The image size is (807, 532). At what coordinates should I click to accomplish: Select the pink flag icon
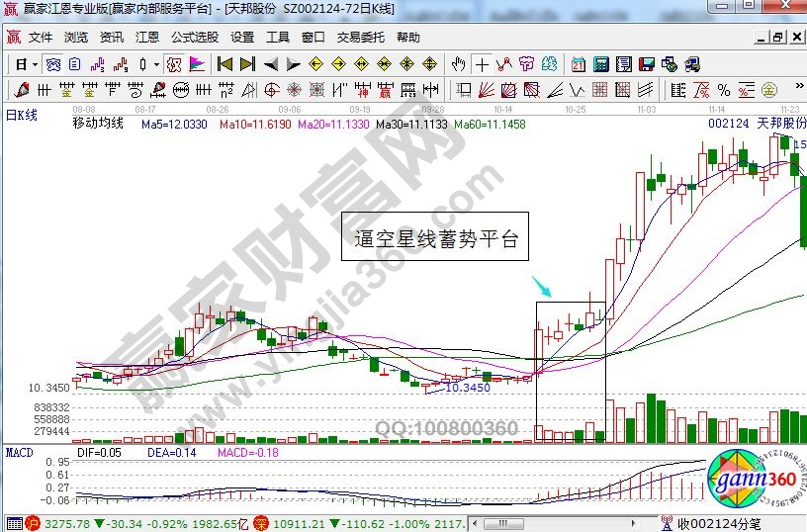197,64
